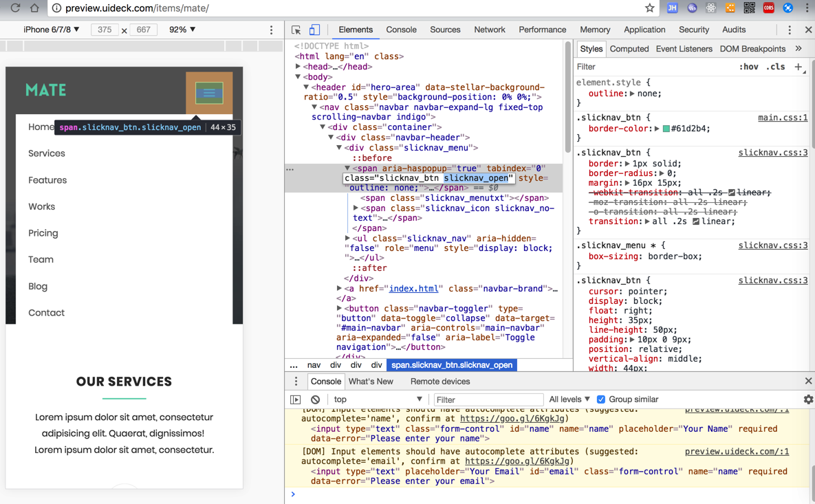Show the console sidebar panel icon

(296, 399)
